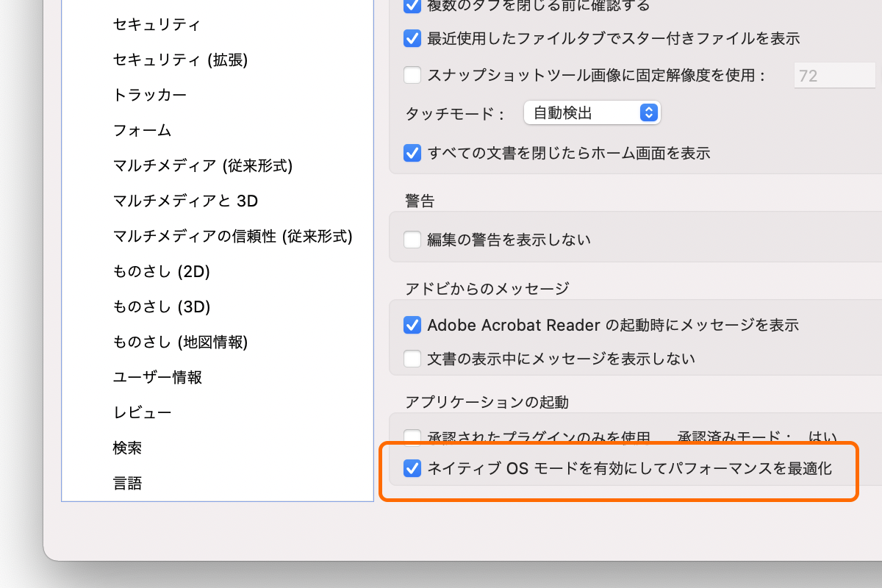Uncheck すべての文書を閉じたらホーム画面を表示
This screenshot has width=882, height=588.
click(412, 153)
